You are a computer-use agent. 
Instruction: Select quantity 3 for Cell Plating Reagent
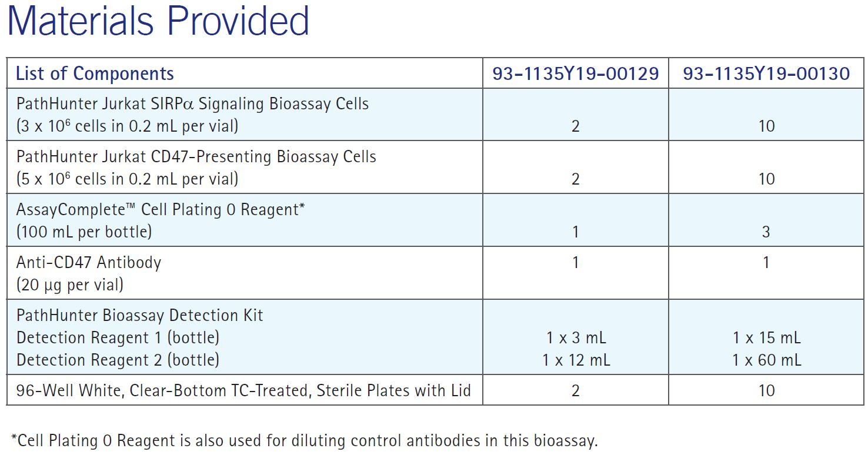click(766, 232)
